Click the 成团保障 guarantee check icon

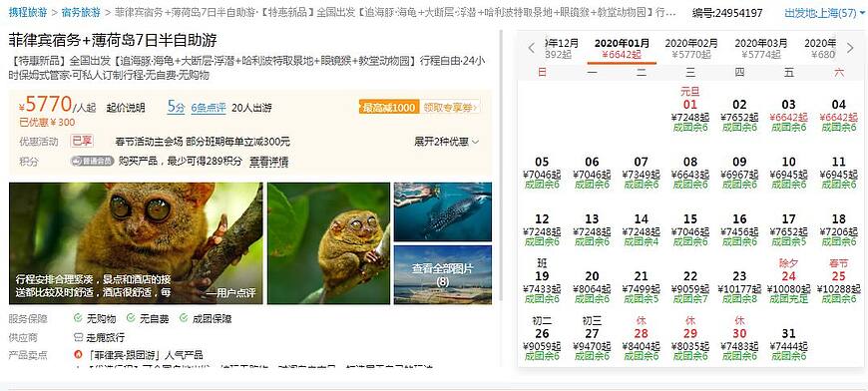[184, 318]
